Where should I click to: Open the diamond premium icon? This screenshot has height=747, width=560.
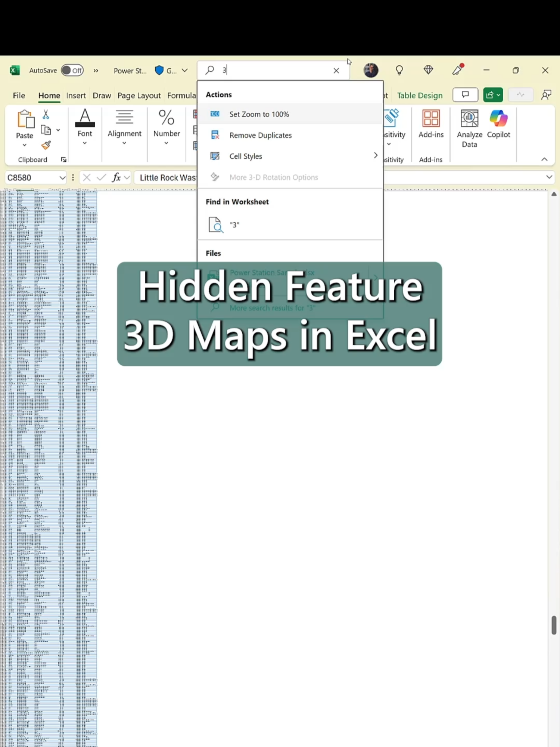tap(429, 70)
